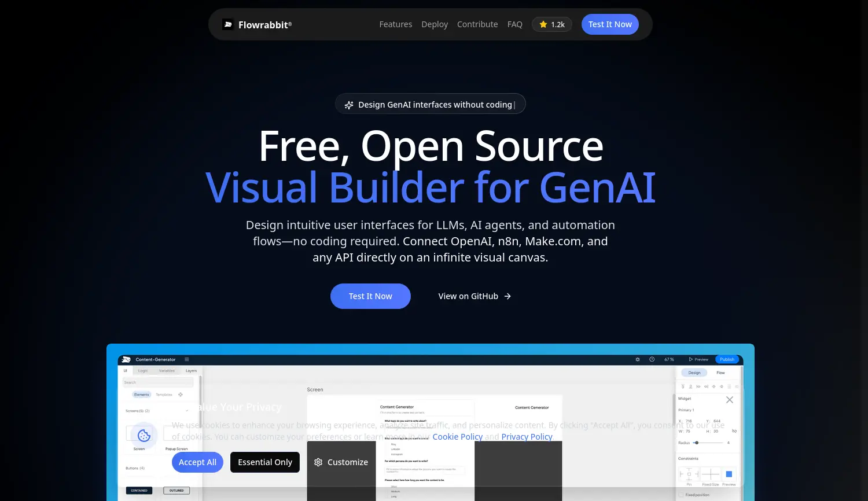
Task: Open the 67 % zoom level control
Action: (x=669, y=359)
